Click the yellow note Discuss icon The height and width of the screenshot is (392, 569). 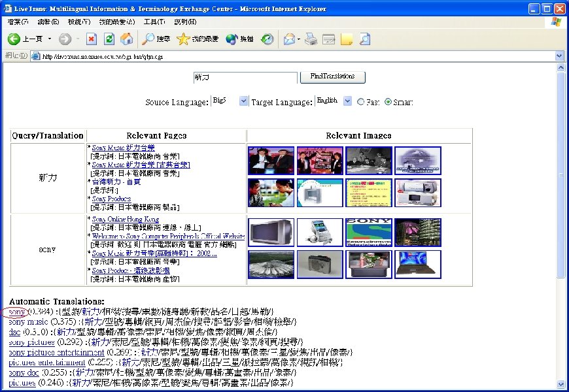pyautogui.click(x=347, y=39)
